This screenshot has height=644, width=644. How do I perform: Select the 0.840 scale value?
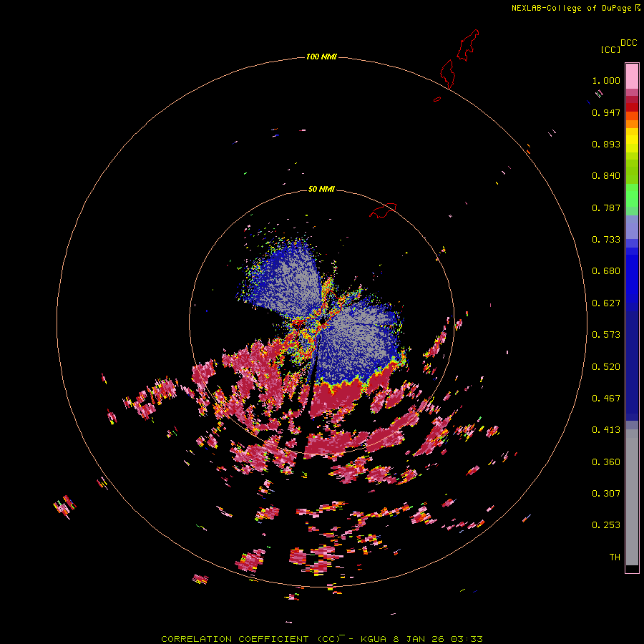point(606,176)
